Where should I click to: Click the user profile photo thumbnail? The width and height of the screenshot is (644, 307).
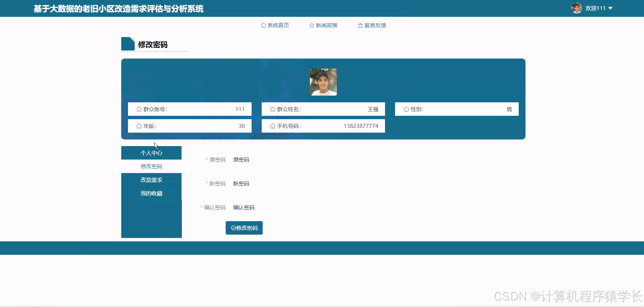323,82
